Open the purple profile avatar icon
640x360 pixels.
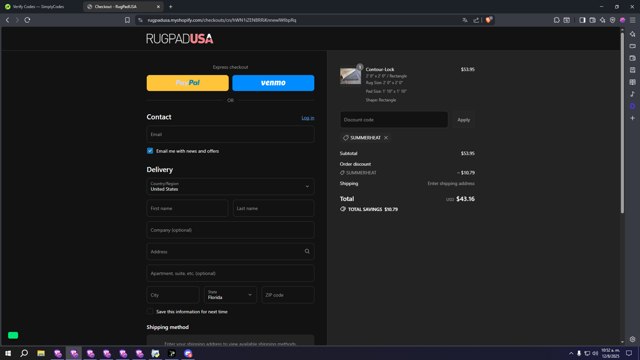[622, 20]
